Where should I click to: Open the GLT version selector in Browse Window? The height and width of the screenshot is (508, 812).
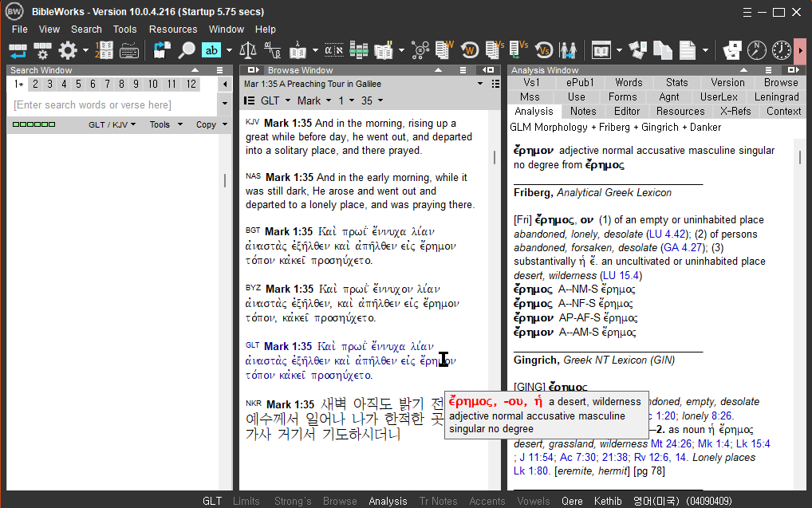pos(275,100)
